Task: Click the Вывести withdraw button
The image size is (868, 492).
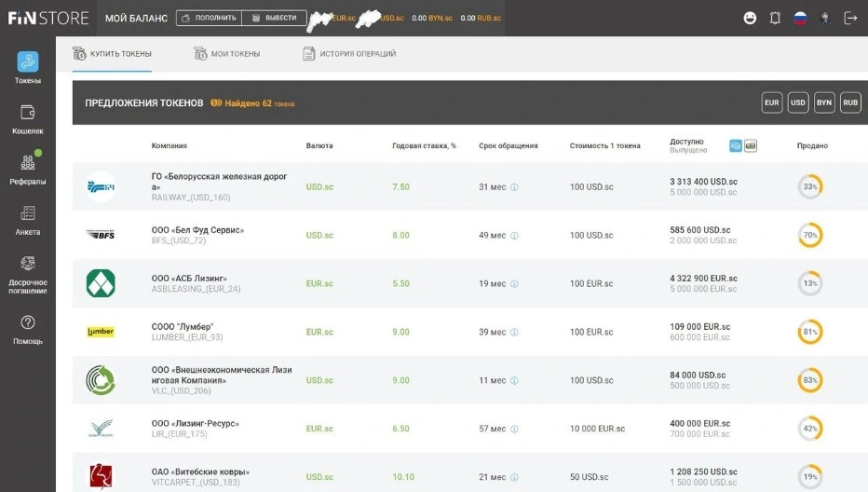Action: coord(274,18)
